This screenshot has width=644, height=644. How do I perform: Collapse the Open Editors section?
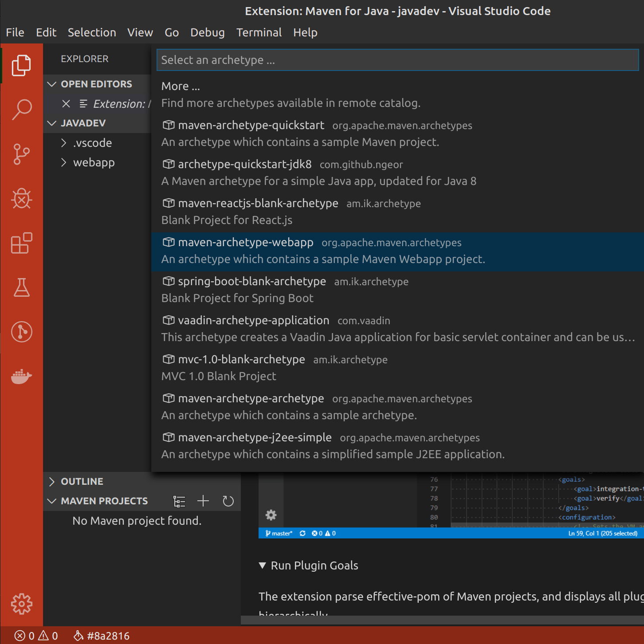[x=52, y=84]
